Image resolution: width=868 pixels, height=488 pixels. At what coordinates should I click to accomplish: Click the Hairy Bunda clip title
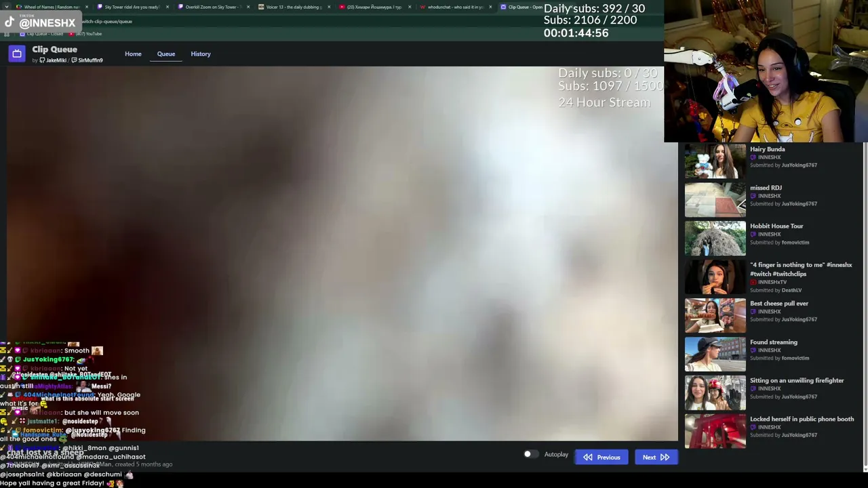point(767,149)
